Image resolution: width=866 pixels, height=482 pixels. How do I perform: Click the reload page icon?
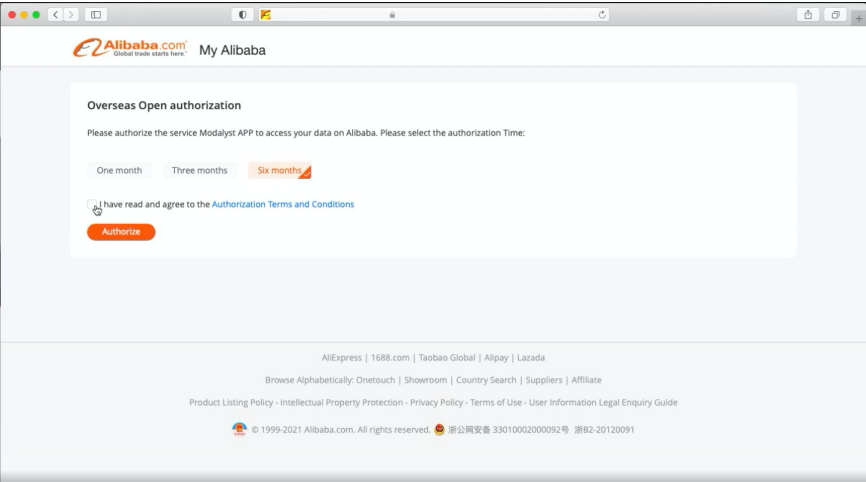pyautogui.click(x=602, y=15)
